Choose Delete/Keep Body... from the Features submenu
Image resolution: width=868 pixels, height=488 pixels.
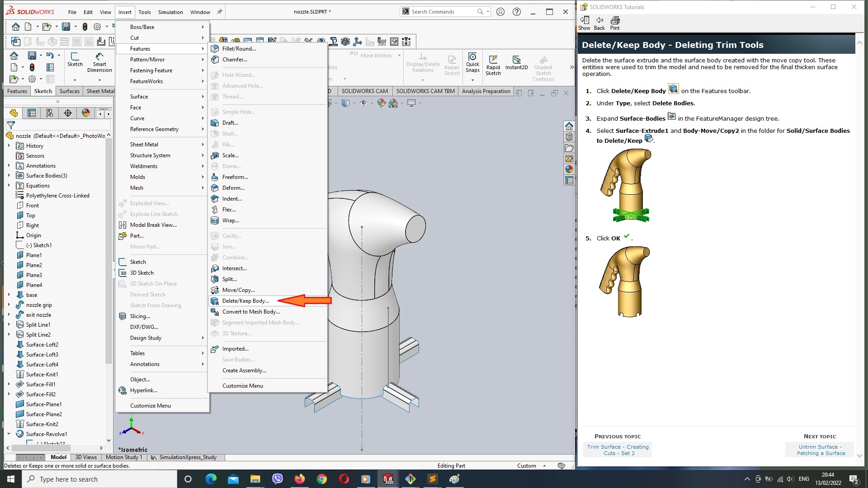point(268,301)
